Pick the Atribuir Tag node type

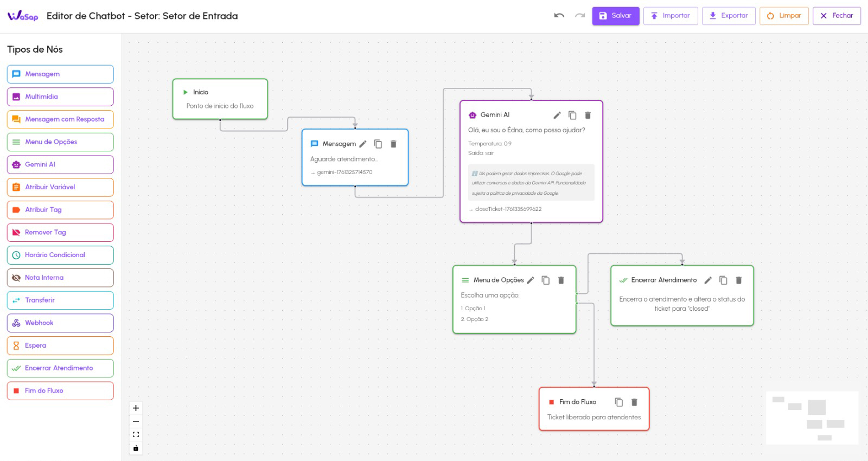pos(60,210)
